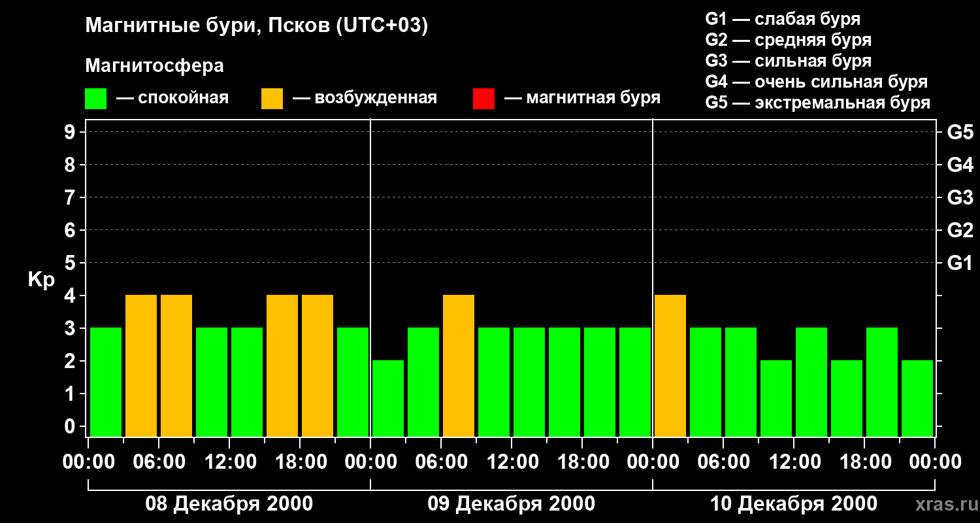Select the first orange bar on 10 Декабря
Image resolution: width=980 pixels, height=523 pixels.
670,365
